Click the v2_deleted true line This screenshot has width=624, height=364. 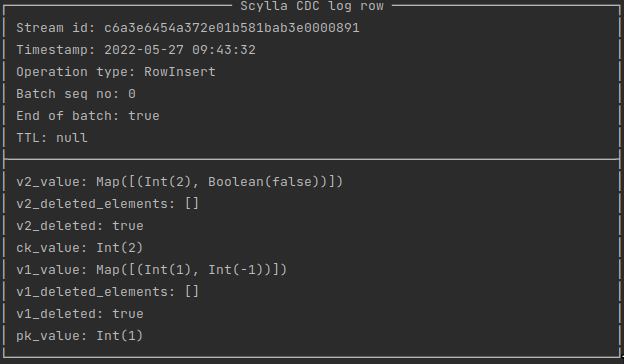tap(80, 226)
